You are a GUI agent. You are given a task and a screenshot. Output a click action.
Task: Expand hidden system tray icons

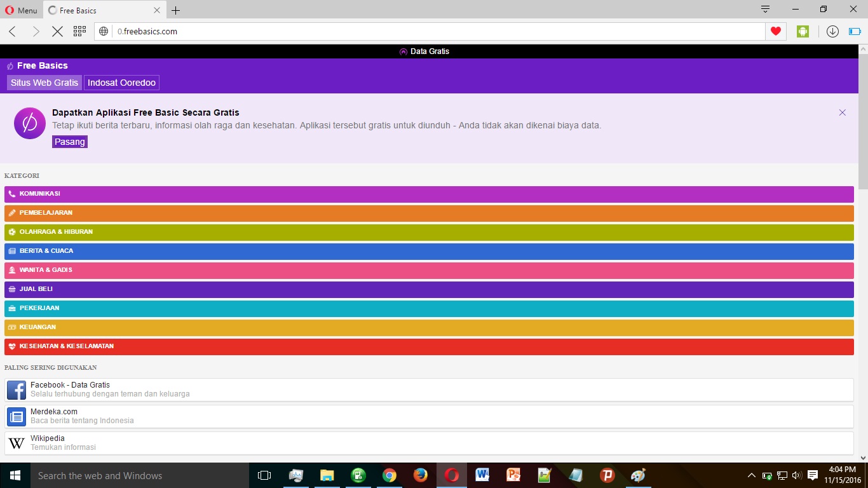(751, 475)
